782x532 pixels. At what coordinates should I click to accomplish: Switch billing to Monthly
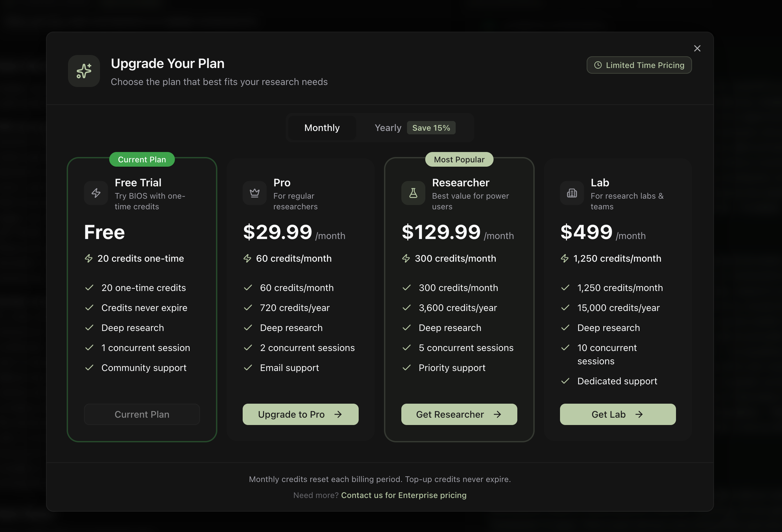pos(322,128)
